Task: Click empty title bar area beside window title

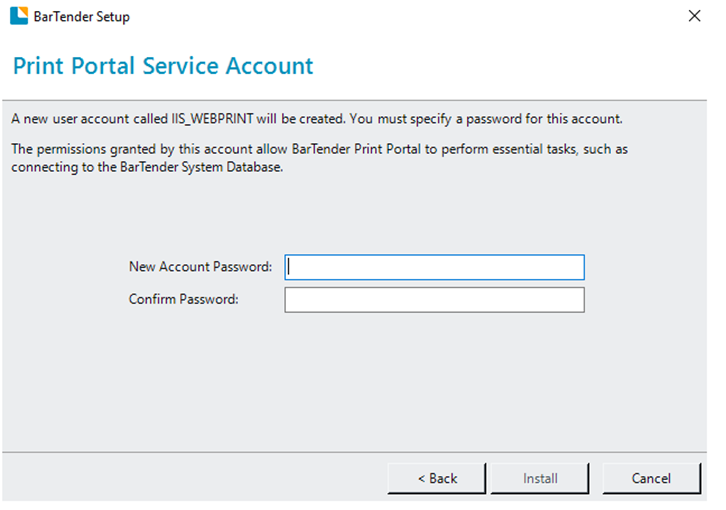Action: coord(400,17)
